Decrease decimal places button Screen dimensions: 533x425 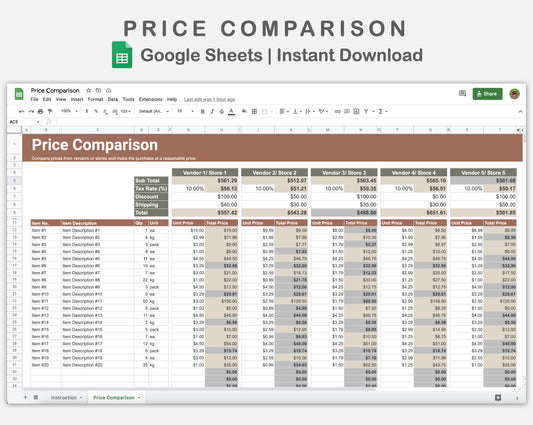point(105,112)
